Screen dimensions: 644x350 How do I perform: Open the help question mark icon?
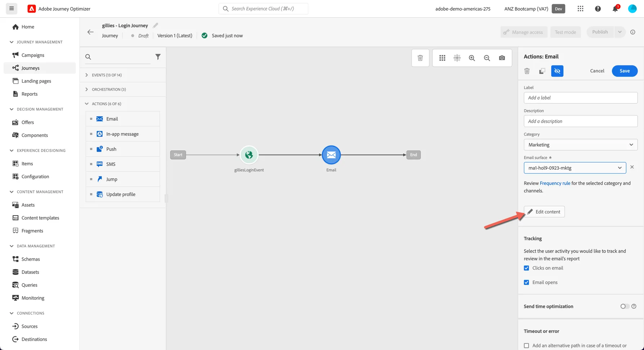point(598,9)
